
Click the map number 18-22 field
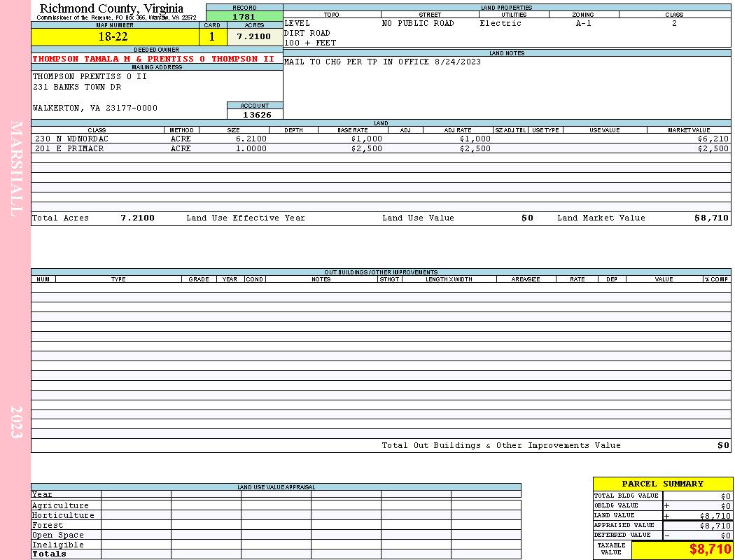click(115, 36)
